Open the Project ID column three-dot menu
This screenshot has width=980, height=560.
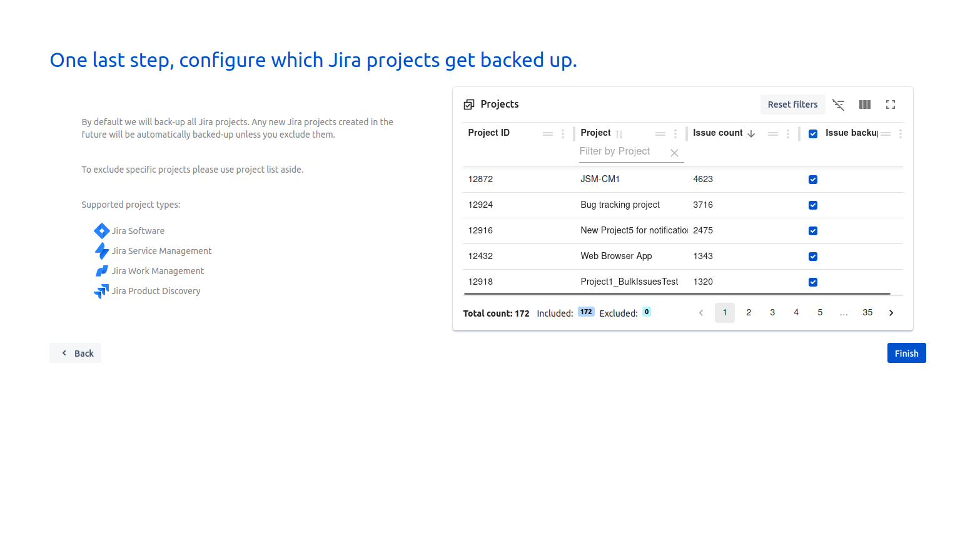(562, 133)
